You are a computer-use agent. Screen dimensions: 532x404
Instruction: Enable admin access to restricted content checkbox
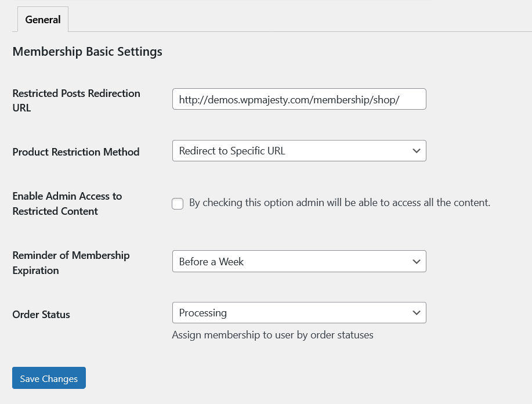tap(178, 204)
